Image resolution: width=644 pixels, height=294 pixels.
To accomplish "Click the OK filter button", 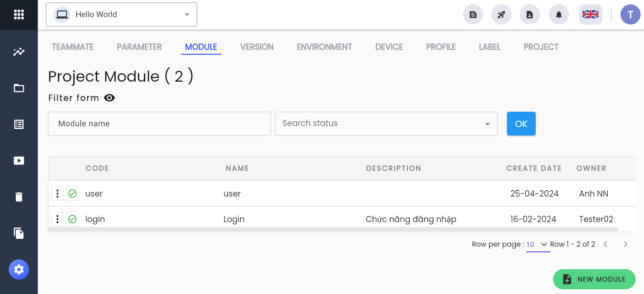I will tap(521, 124).
